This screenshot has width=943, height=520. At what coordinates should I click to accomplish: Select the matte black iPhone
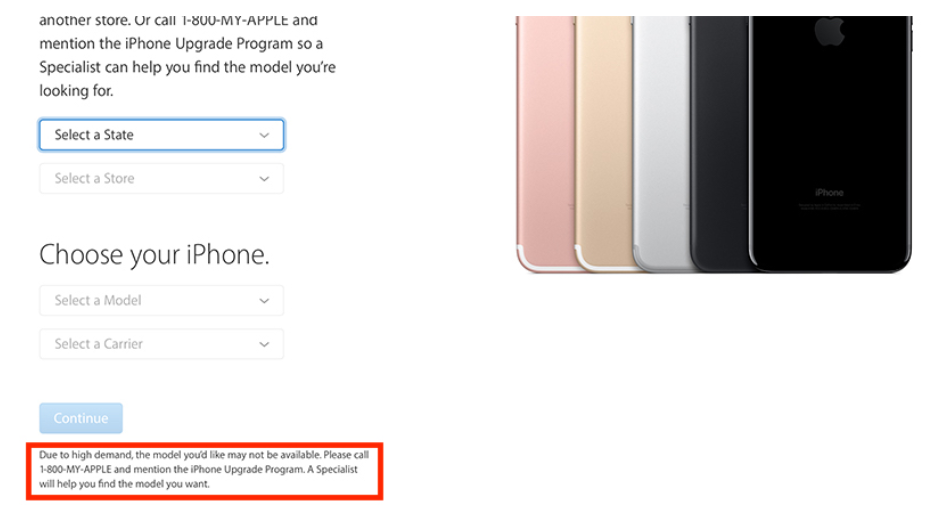pyautogui.click(x=719, y=144)
